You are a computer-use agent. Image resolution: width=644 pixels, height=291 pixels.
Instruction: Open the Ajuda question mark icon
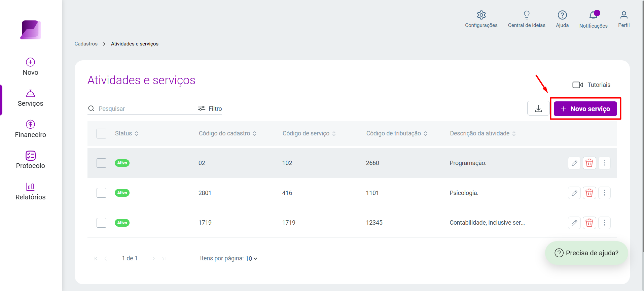click(562, 15)
